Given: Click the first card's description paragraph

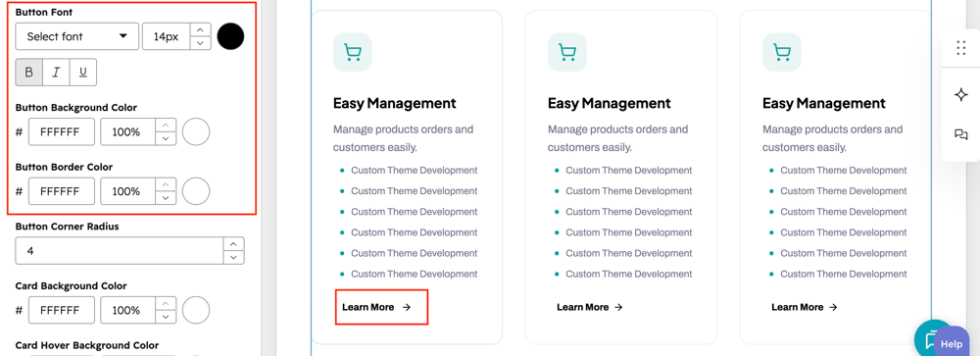Looking at the screenshot, I should point(403,139).
